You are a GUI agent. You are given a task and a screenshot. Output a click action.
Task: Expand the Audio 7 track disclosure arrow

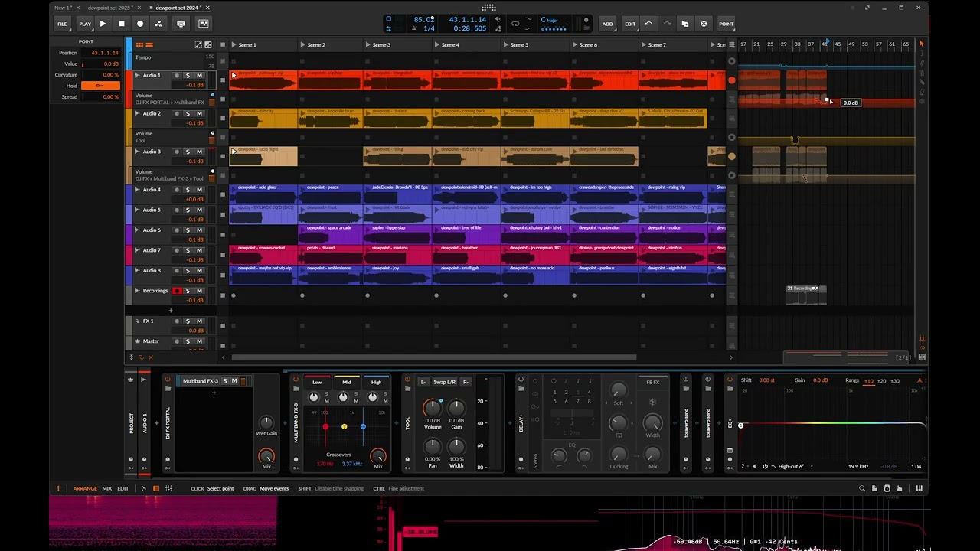(x=137, y=250)
